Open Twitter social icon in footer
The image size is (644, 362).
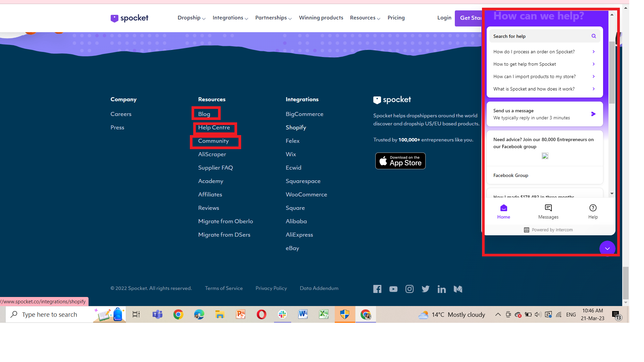[426, 289]
